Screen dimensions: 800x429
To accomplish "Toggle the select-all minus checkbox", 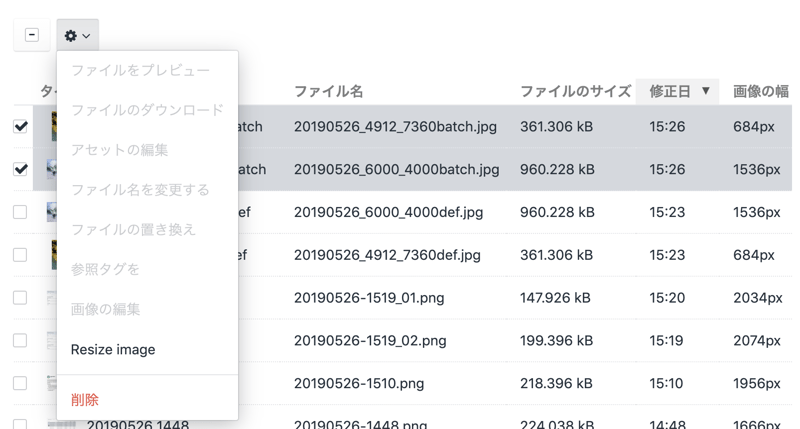I will tap(32, 35).
